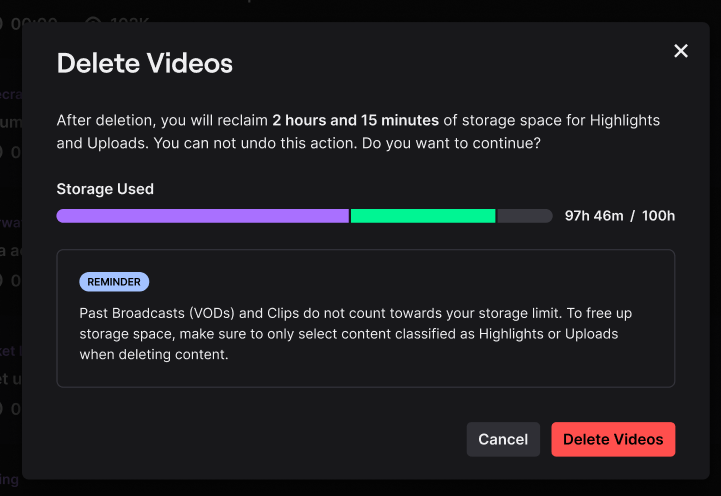721x496 pixels.
Task: Click the Storage Used heading
Action: (105, 189)
